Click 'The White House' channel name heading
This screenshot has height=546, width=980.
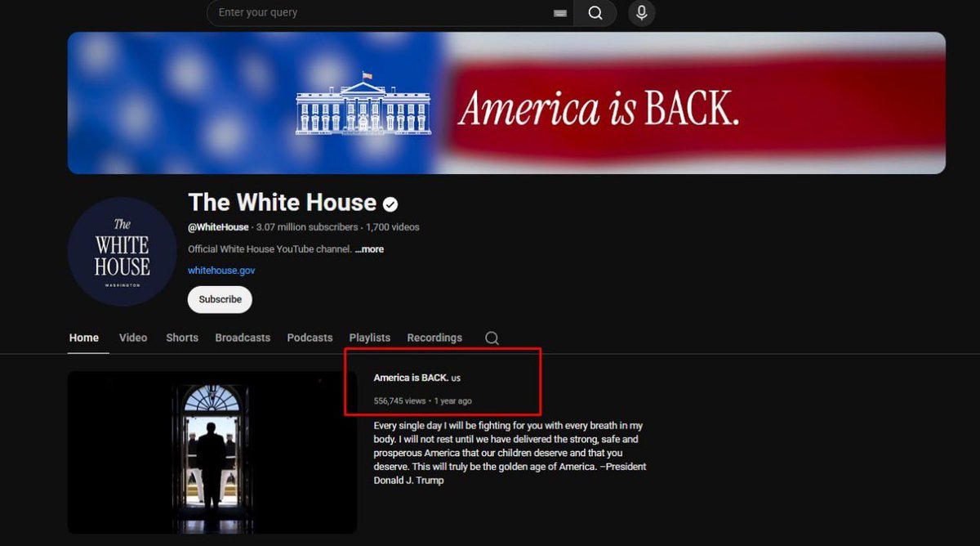(x=283, y=203)
